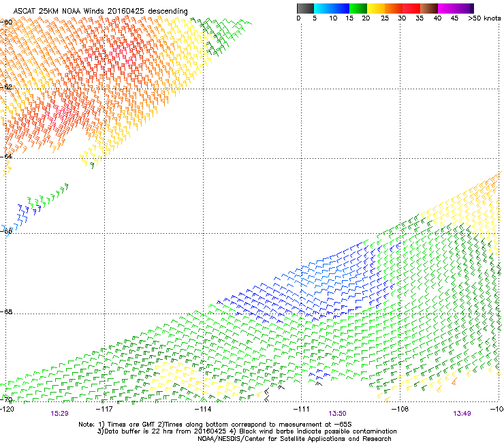504x443 pixels.
Task: Click the "-62" latitude axis label
Action: tap(6, 87)
